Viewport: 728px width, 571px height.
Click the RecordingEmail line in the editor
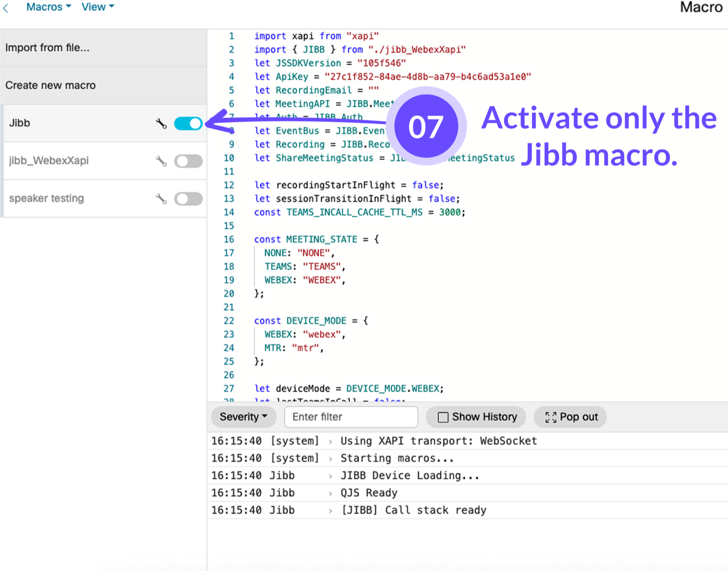[317, 90]
